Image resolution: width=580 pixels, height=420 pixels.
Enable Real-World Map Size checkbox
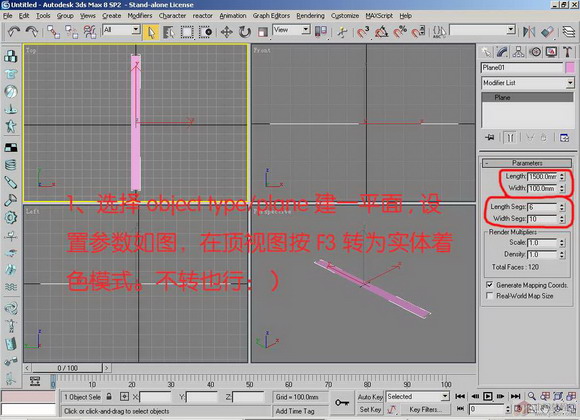tap(489, 296)
